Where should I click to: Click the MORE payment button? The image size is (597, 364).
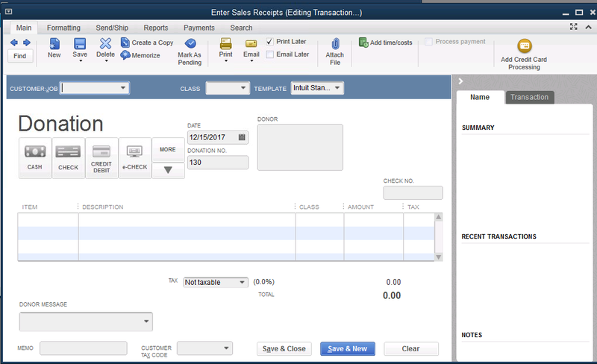[x=168, y=150]
